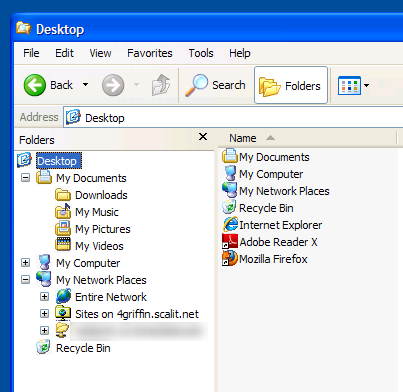403x392 pixels.
Task: Expand the blurred network folder node
Action: coord(44,331)
